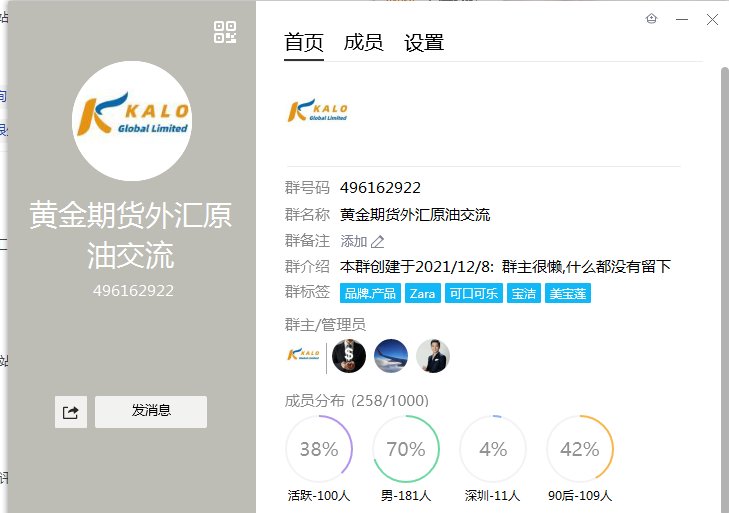Select the 品牌.产品 group tag

[370, 293]
